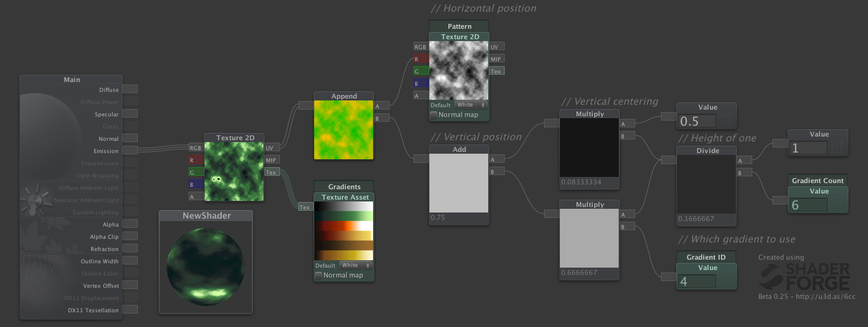The height and width of the screenshot is (327, 868).
Task: Click the Gradient ID value field showing 4
Action: point(696,281)
